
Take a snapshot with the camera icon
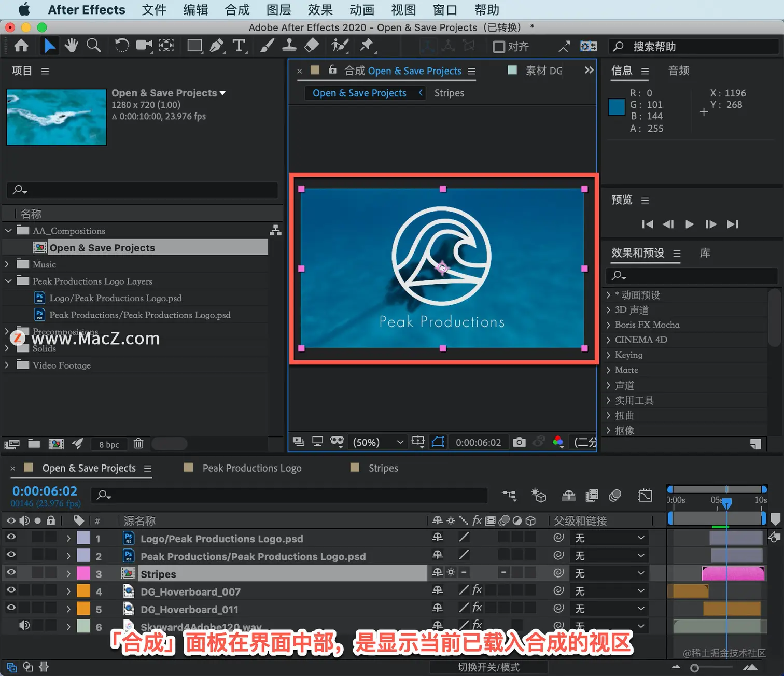519,442
